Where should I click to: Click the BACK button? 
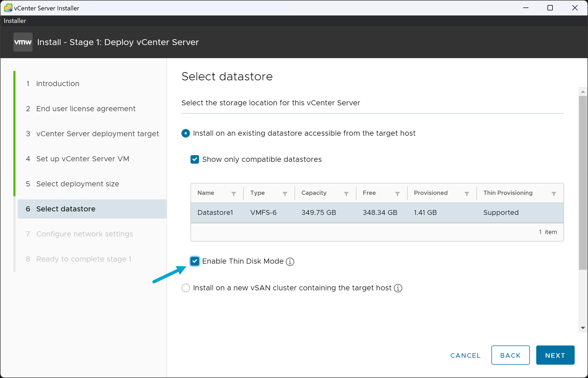pyautogui.click(x=510, y=355)
